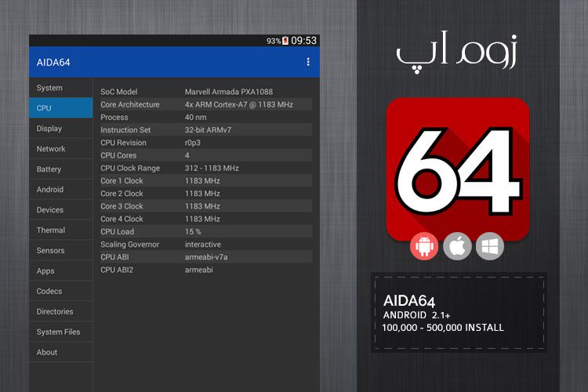
Task: Click the armeabi value in CPU ABI2 row
Action: coord(199,270)
